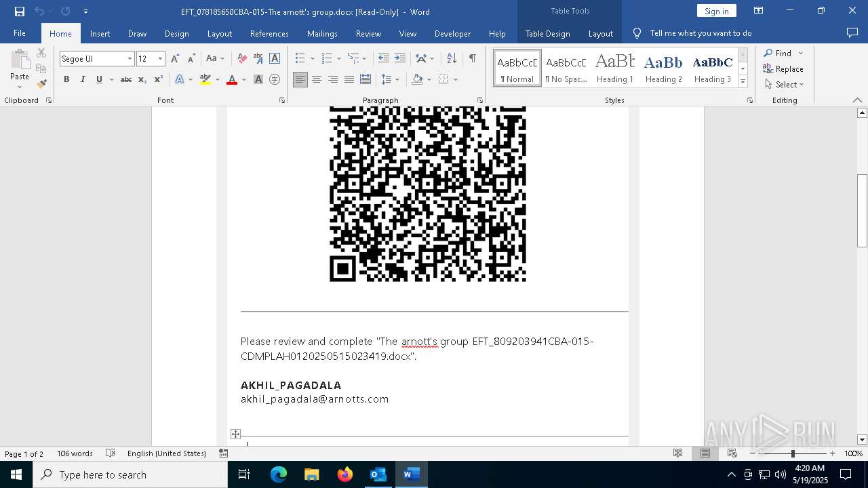Click the Text Effects icon
Viewport: 868px width, 488px height.
point(180,79)
